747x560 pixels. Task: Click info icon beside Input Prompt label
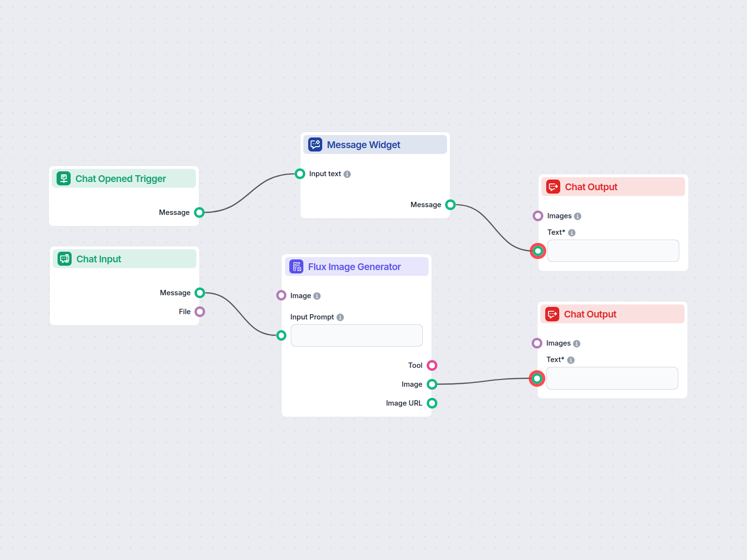[x=340, y=318]
